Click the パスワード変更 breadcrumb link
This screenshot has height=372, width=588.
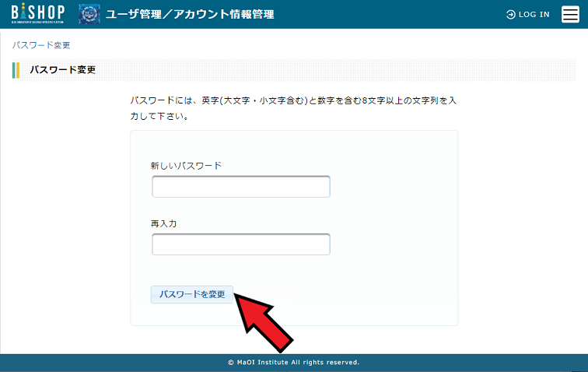click(x=41, y=45)
